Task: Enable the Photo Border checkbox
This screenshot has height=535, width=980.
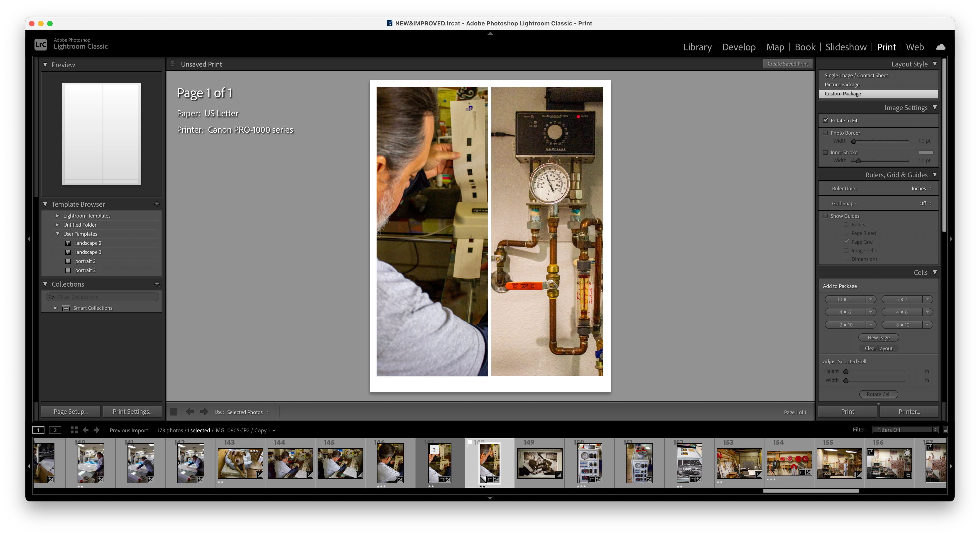Action: tap(826, 133)
